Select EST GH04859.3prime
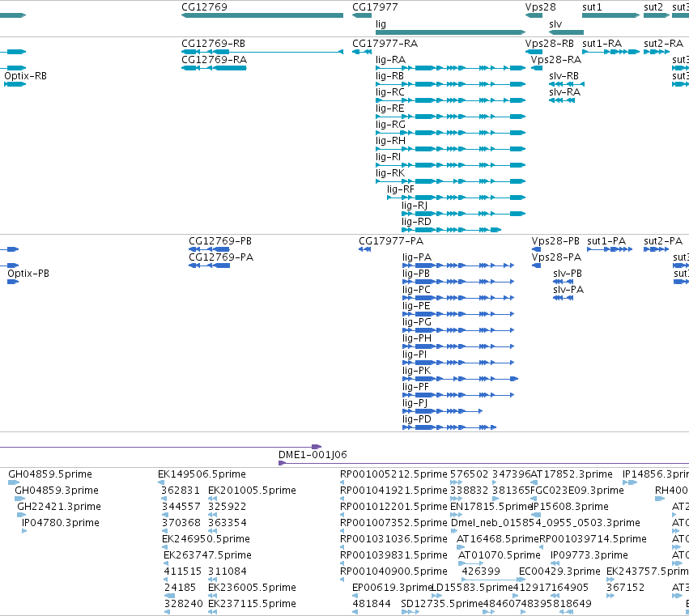 click(x=19, y=499)
